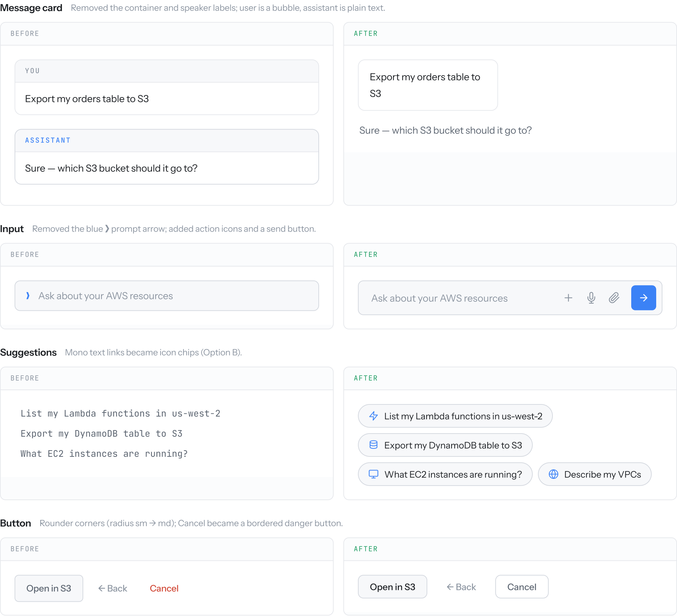Click the 'ASSISTANT' speaker label
677x616 pixels.
coord(48,140)
